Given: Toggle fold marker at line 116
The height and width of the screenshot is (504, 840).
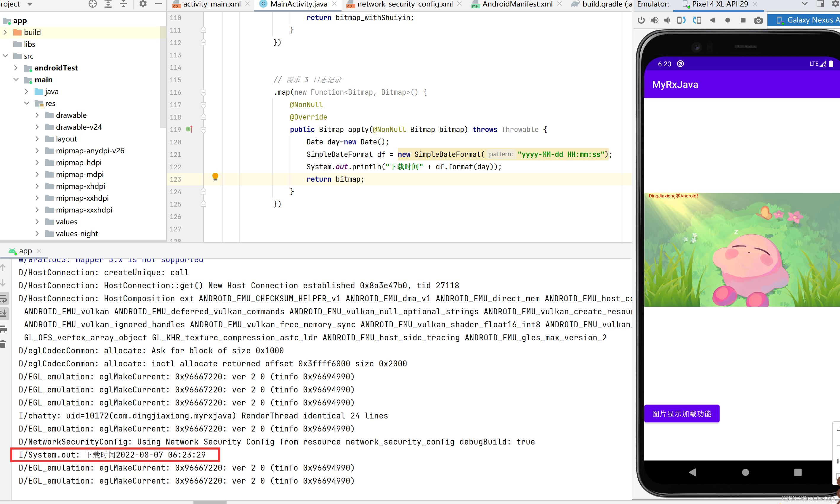Looking at the screenshot, I should [203, 92].
